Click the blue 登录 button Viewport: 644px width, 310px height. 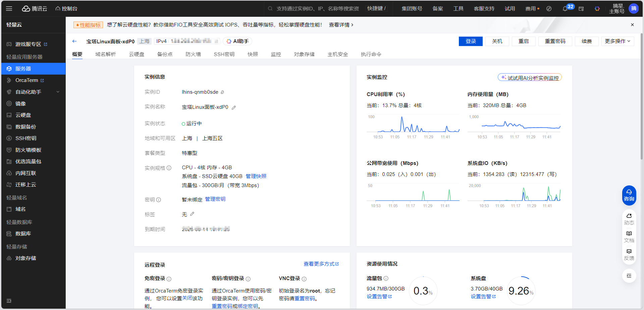pyautogui.click(x=471, y=41)
